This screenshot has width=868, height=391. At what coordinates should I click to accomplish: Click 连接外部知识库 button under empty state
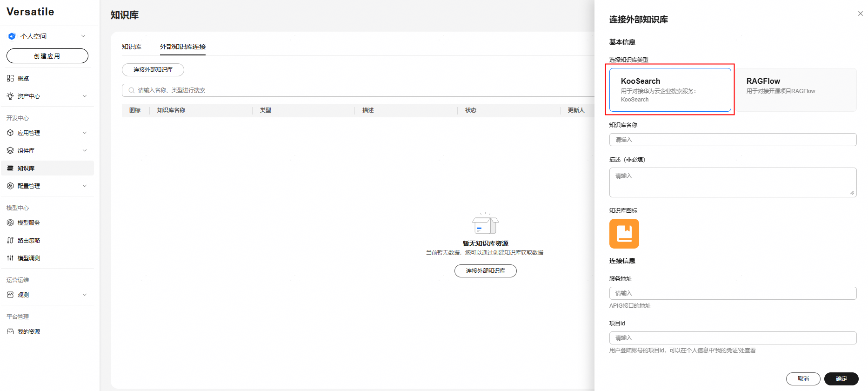pyautogui.click(x=486, y=271)
